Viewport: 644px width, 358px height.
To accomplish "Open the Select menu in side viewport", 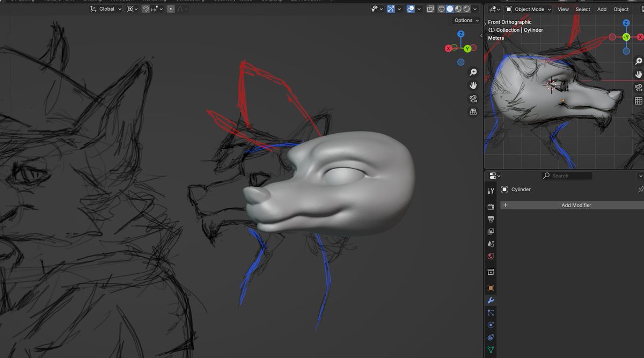I will [x=583, y=9].
